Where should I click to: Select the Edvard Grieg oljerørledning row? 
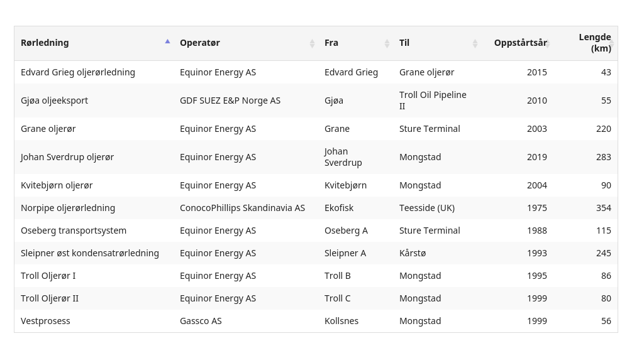point(316,72)
